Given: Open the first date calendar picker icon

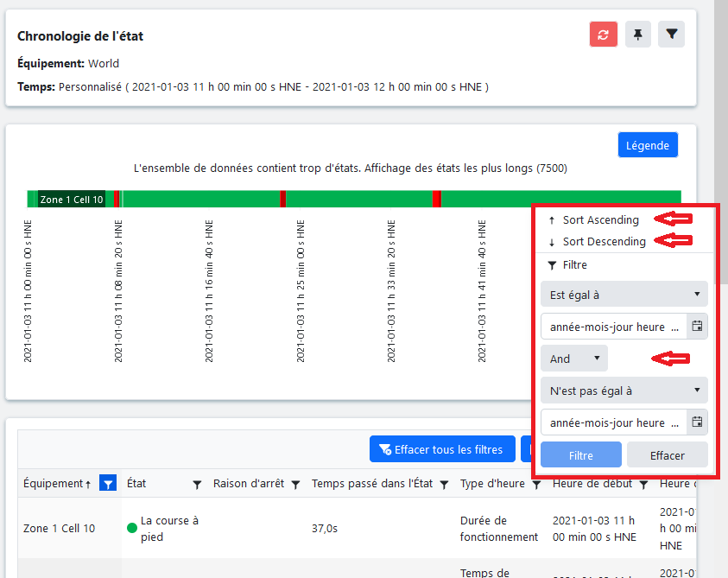Looking at the screenshot, I should [x=698, y=327].
